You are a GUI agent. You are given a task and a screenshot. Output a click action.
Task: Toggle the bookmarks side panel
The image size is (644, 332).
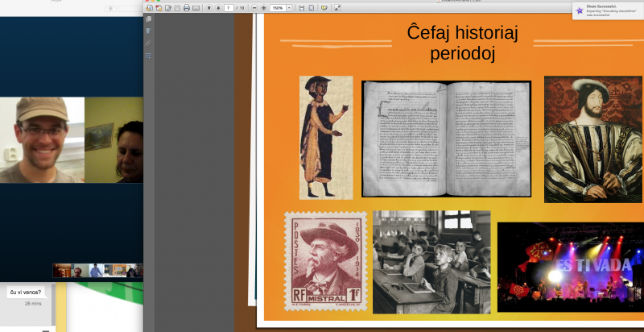coord(149,30)
